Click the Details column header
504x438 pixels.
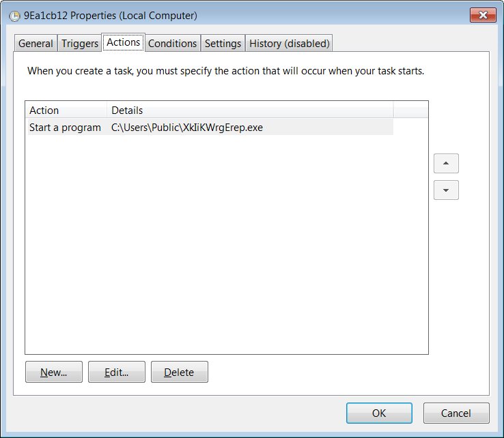[250, 111]
